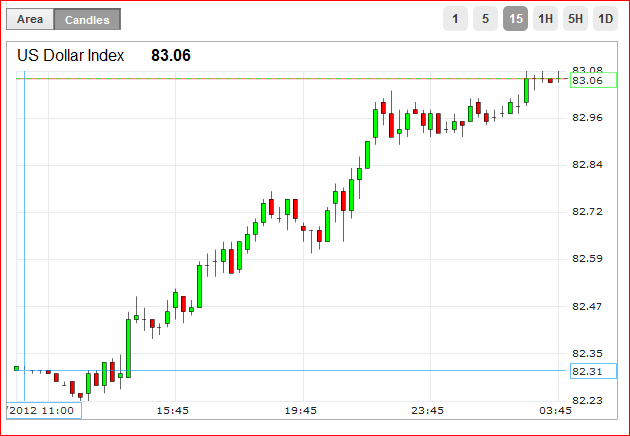Click the 82.96 price axis label
The width and height of the screenshot is (630, 436).
[x=587, y=118]
